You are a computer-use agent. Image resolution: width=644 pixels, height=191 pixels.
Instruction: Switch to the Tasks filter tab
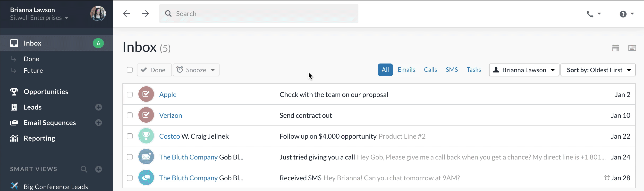(x=474, y=70)
